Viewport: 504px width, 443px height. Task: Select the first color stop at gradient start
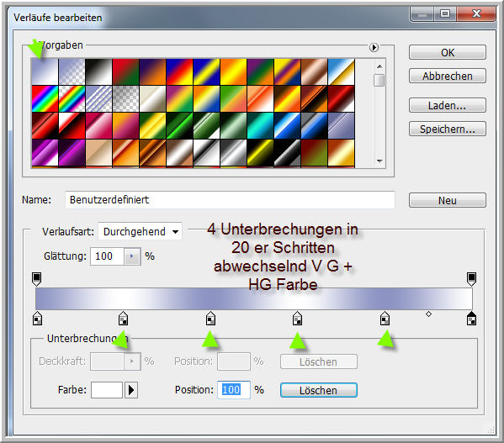click(37, 318)
